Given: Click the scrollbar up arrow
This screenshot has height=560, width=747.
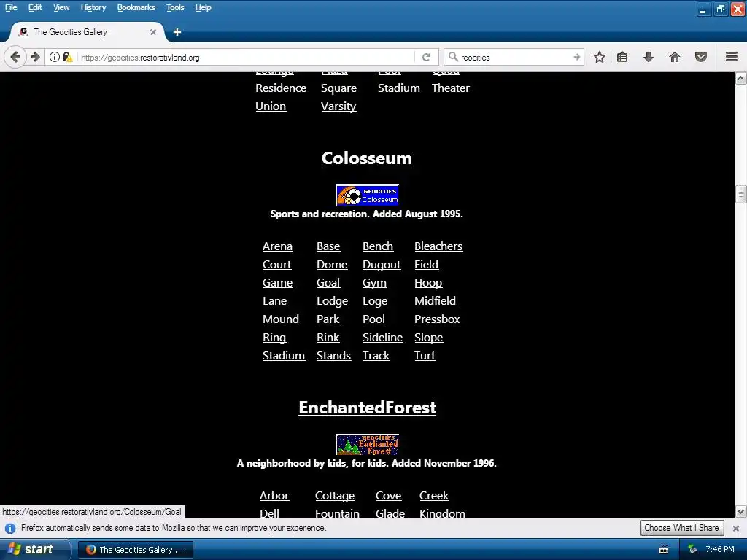Looking at the screenshot, I should pos(741,78).
